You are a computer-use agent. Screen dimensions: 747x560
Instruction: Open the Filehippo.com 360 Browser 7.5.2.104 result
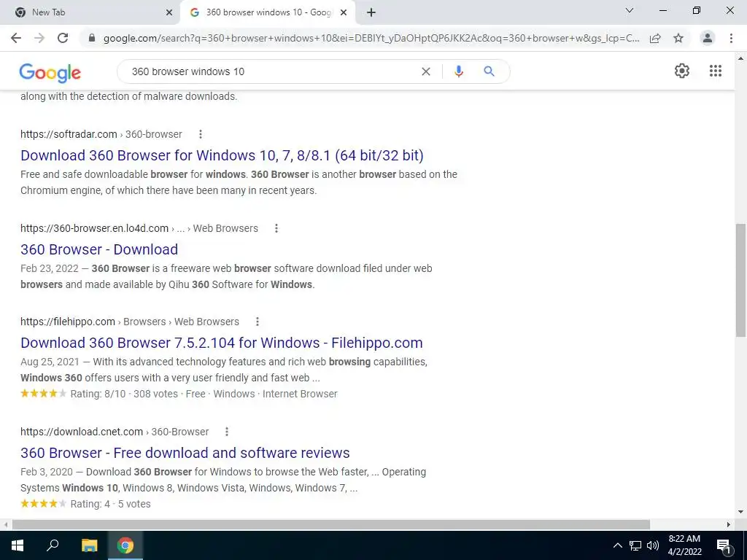pyautogui.click(x=222, y=343)
